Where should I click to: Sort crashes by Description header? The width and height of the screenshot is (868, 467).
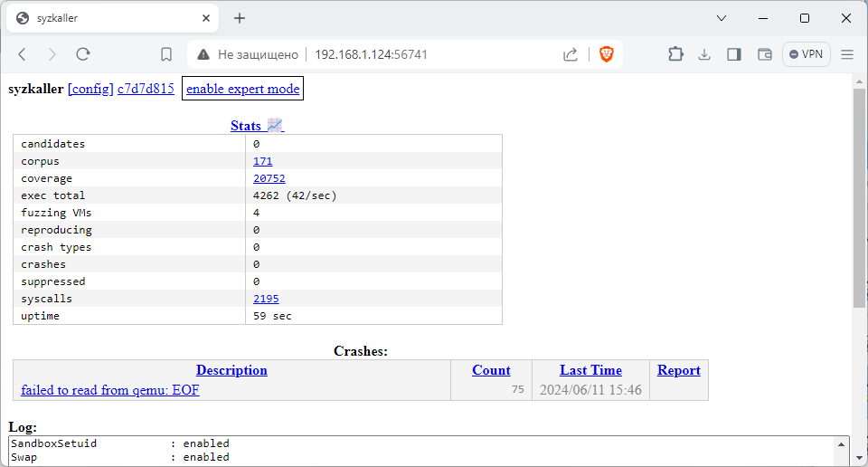231,370
